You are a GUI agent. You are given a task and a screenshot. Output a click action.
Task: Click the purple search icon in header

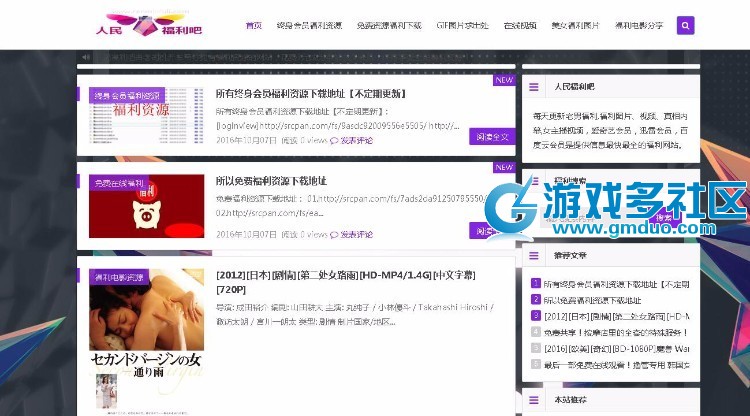point(685,25)
